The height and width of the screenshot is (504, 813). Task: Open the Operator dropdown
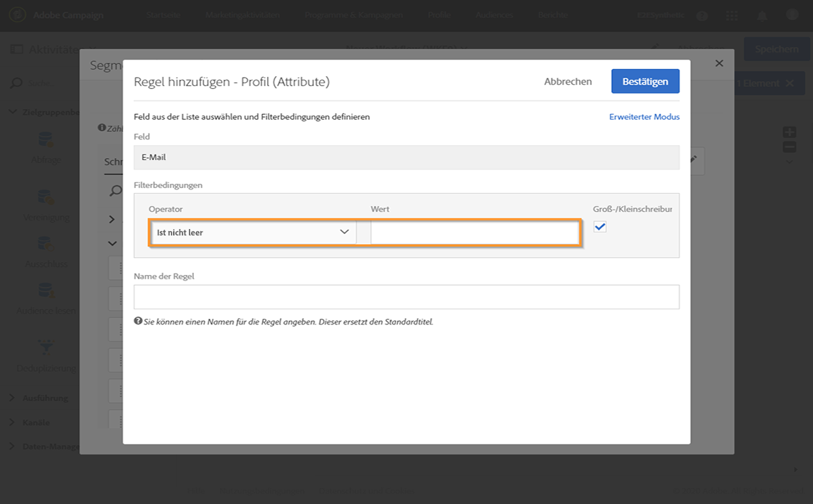253,233
